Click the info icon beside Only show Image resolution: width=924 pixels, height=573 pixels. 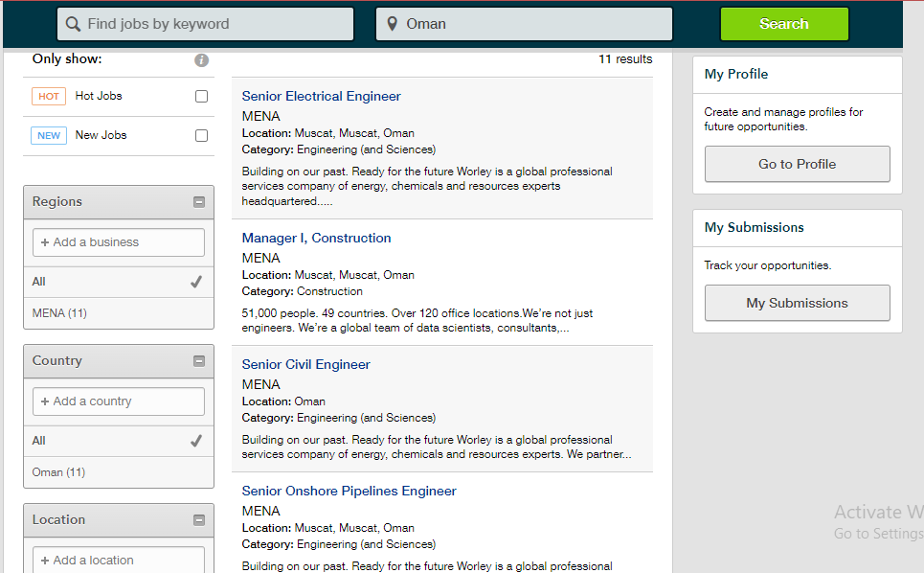[201, 60]
